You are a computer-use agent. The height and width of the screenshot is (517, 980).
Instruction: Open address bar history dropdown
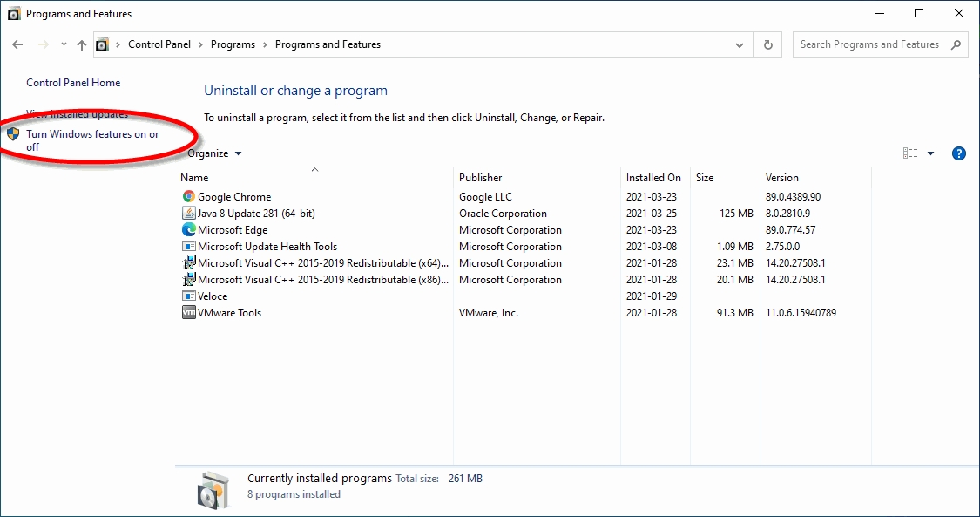coord(740,44)
